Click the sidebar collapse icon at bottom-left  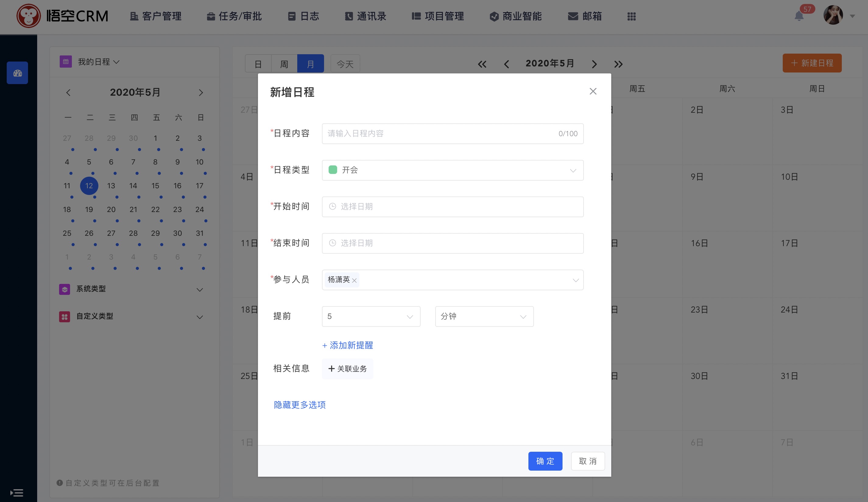(x=16, y=493)
